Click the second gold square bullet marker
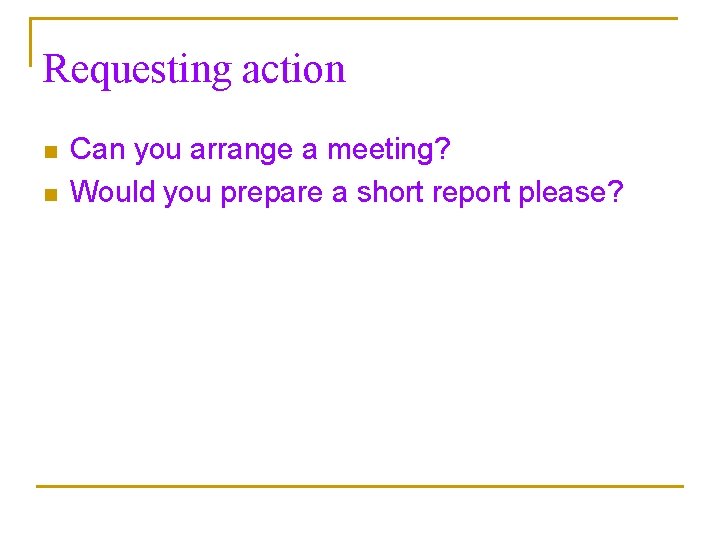 (x=51, y=195)
